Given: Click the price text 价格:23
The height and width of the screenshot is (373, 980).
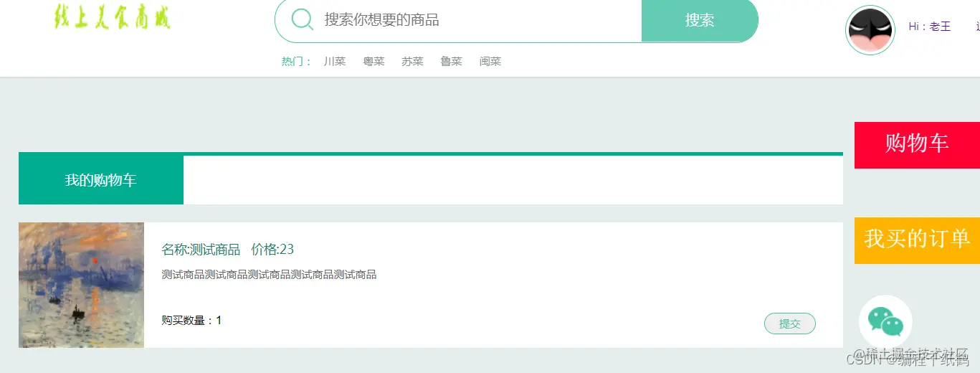Looking at the screenshot, I should [272, 250].
